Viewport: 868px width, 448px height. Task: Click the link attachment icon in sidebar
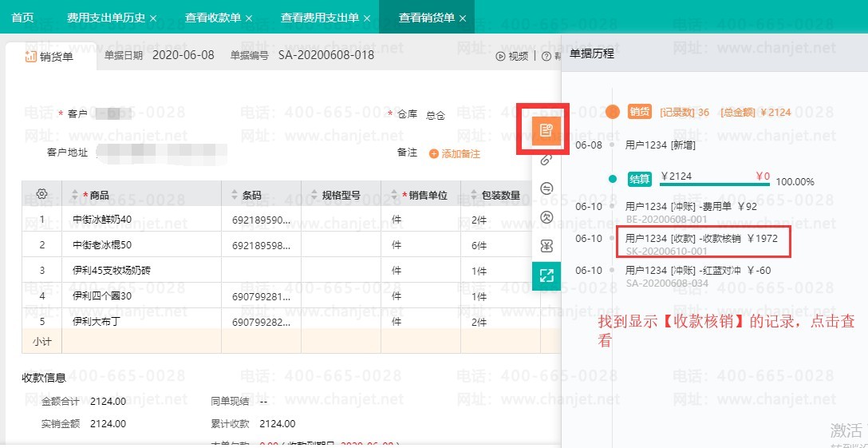point(546,160)
